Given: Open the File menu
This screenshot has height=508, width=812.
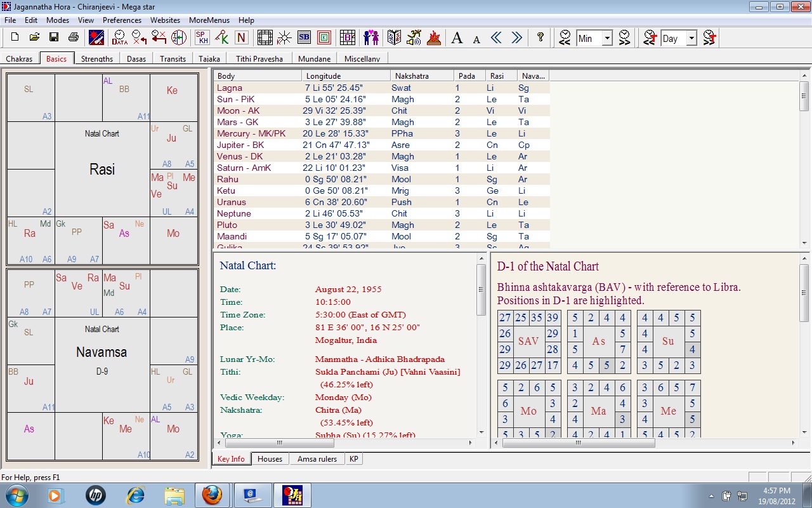Looking at the screenshot, I should (10, 20).
